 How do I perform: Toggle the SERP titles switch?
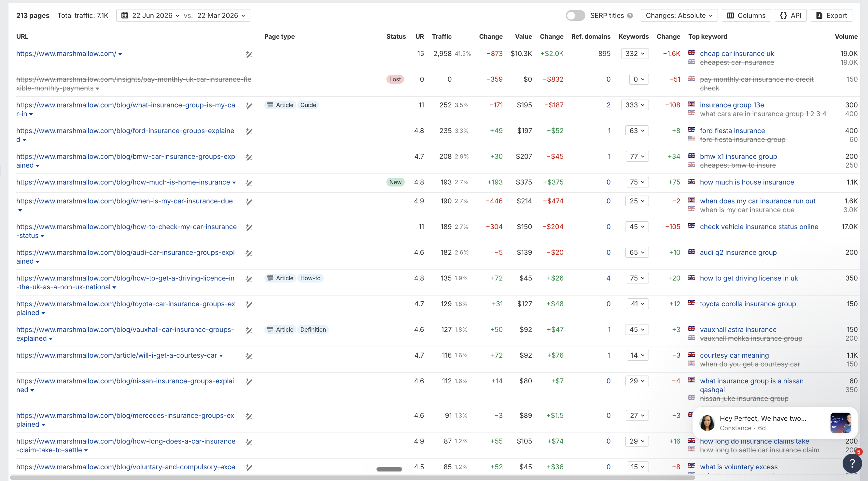pos(575,16)
